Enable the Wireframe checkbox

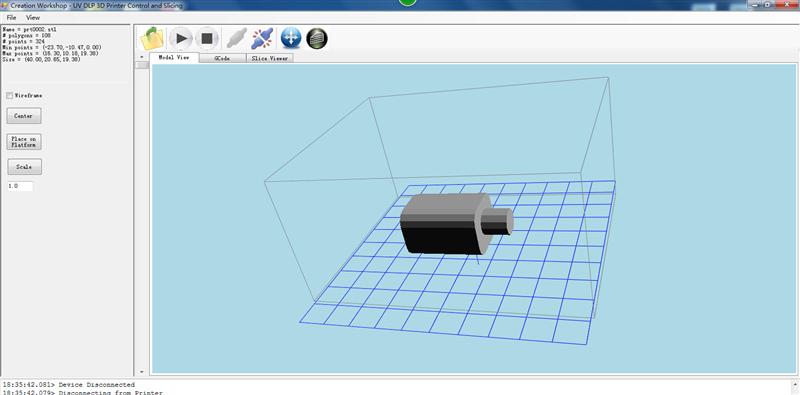(10, 95)
